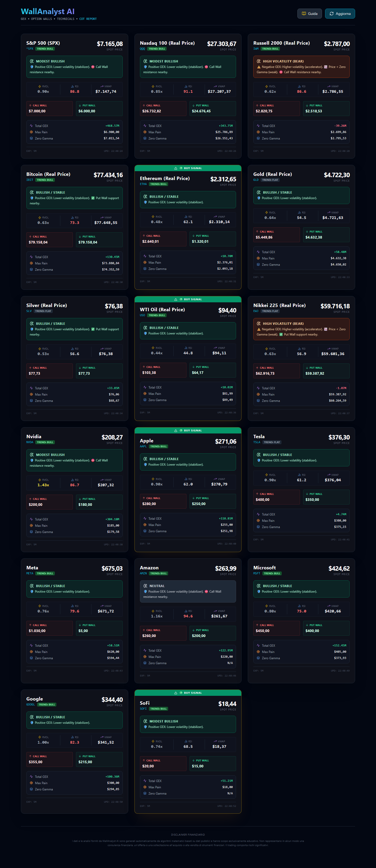Click orange warning triangle in Nikkei 225 card

click(258, 329)
